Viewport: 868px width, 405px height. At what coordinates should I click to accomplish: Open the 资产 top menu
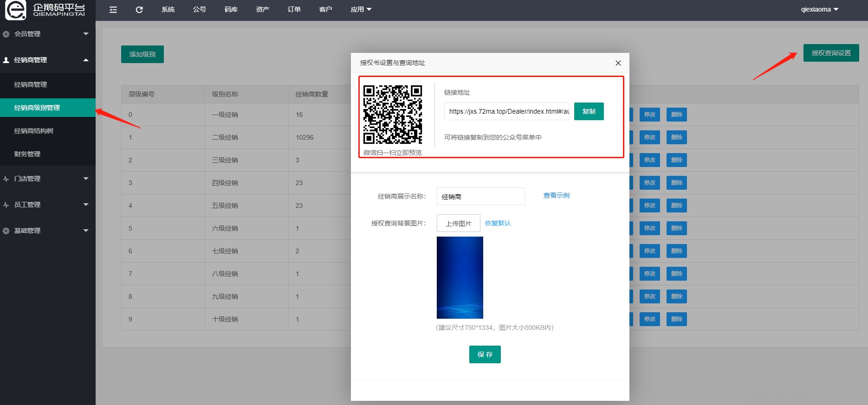[263, 10]
